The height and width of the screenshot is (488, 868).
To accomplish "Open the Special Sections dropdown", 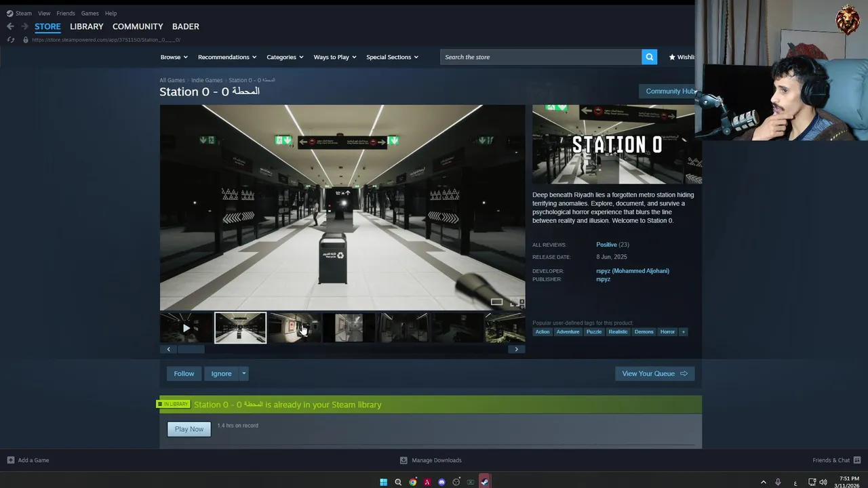I will (x=393, y=57).
